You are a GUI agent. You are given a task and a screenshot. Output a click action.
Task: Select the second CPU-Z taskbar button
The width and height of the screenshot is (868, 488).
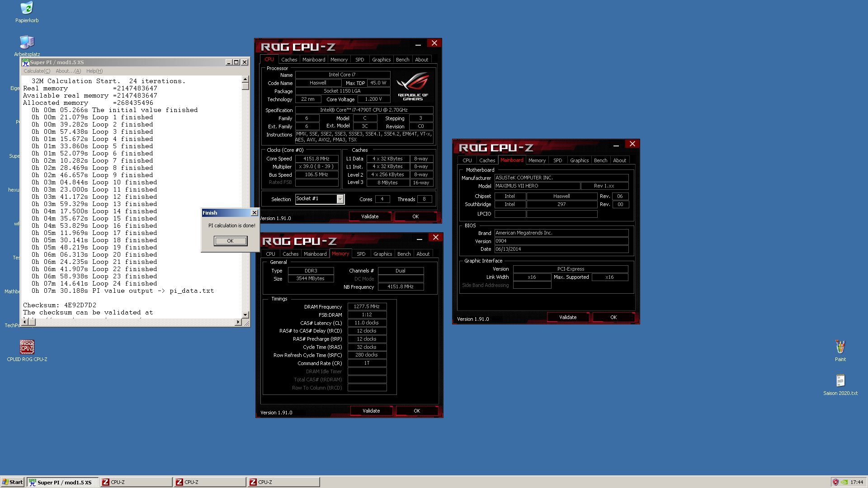[x=210, y=482]
